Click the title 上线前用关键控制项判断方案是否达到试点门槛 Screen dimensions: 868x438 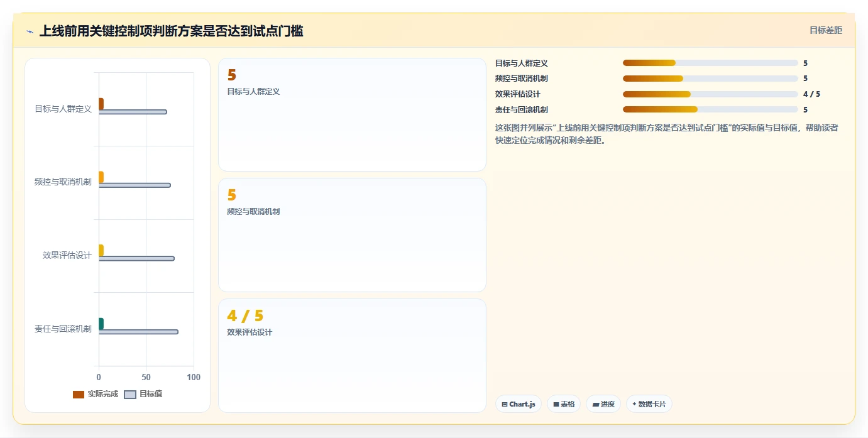pos(172,31)
